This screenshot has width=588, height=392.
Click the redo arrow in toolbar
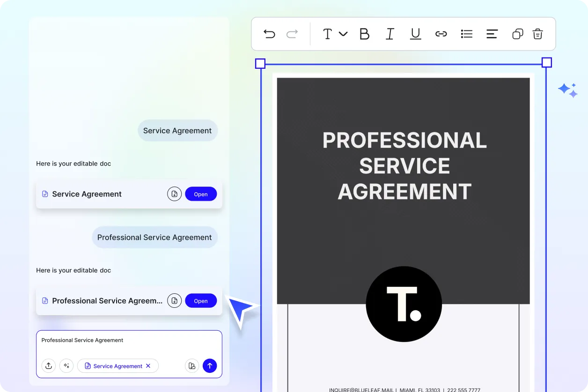click(x=292, y=34)
